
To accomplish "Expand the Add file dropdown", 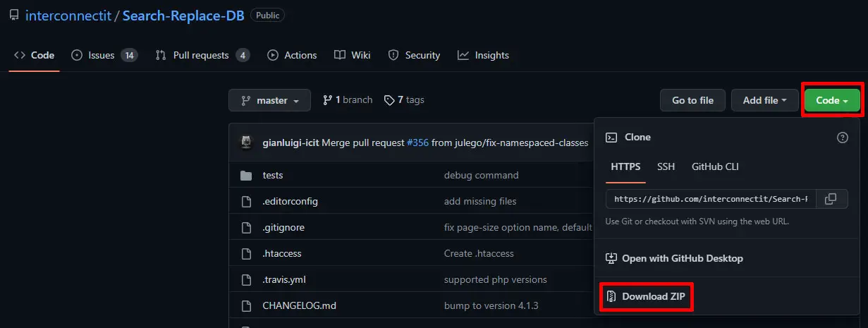I will point(765,100).
